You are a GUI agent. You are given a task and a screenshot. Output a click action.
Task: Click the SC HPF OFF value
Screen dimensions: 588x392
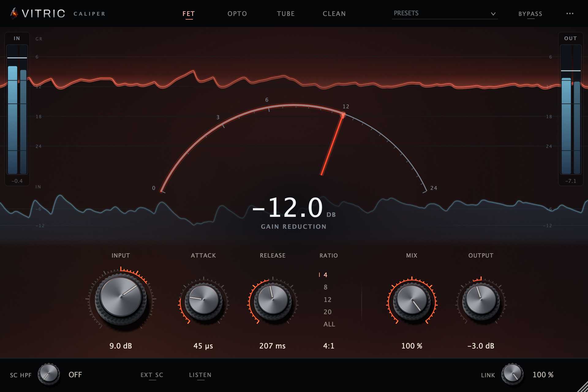tap(75, 375)
